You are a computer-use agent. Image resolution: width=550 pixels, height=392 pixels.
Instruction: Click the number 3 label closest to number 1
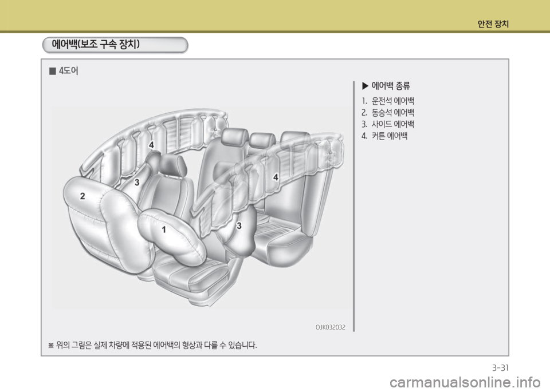[239, 225]
